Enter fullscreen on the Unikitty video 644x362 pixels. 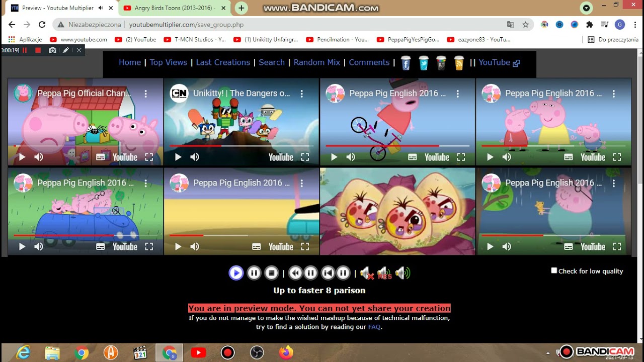click(x=305, y=157)
